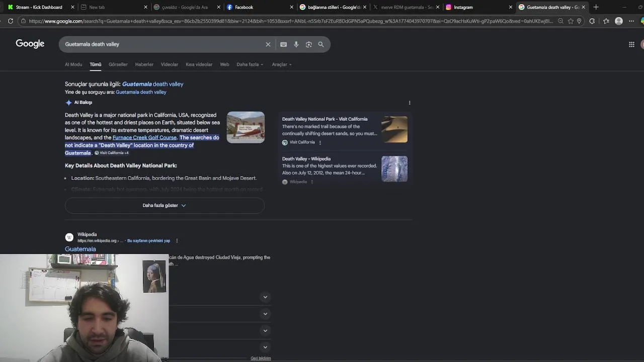This screenshot has height=362, width=644.
Task: Select the Videolar search filter
Action: (170, 64)
